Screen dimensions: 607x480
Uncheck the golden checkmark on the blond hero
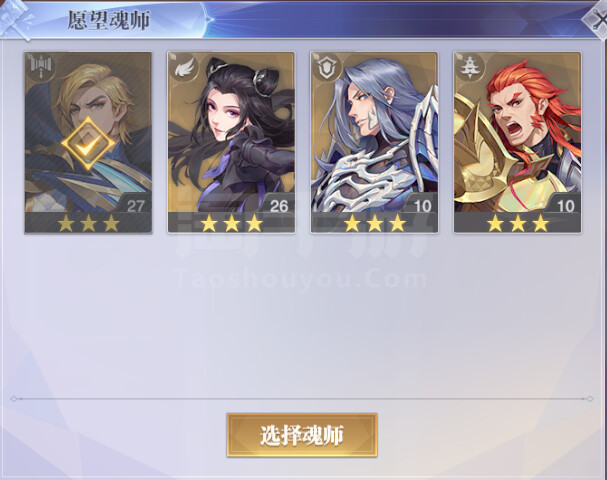pyautogui.click(x=88, y=144)
